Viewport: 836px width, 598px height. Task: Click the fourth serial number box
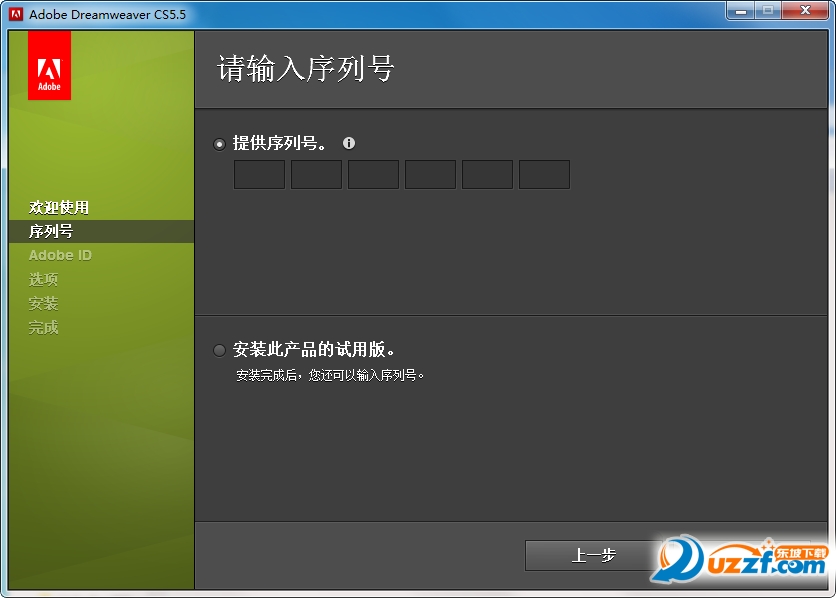pyautogui.click(x=430, y=174)
